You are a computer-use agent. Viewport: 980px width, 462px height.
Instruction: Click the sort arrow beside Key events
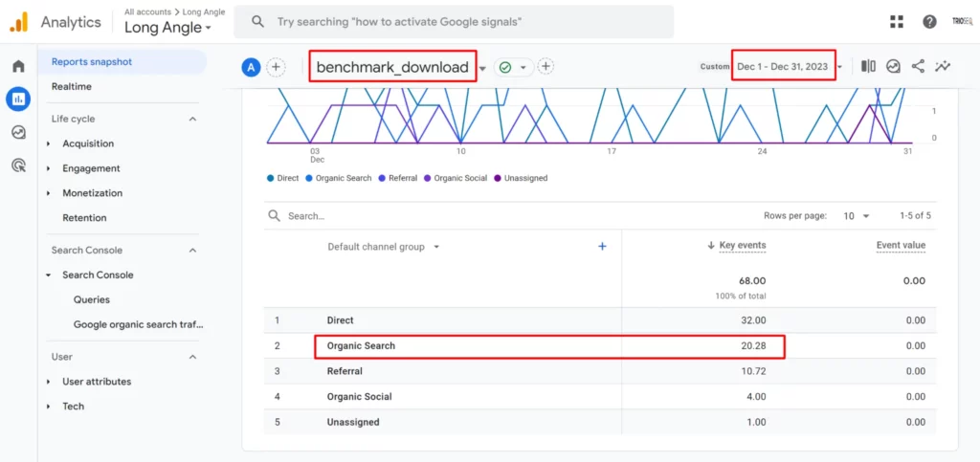(711, 246)
